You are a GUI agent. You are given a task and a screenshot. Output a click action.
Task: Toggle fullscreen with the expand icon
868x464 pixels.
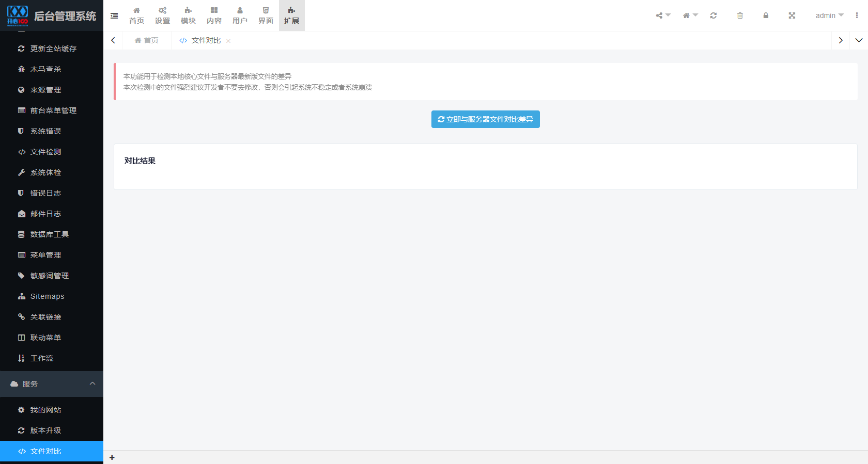[x=792, y=15]
